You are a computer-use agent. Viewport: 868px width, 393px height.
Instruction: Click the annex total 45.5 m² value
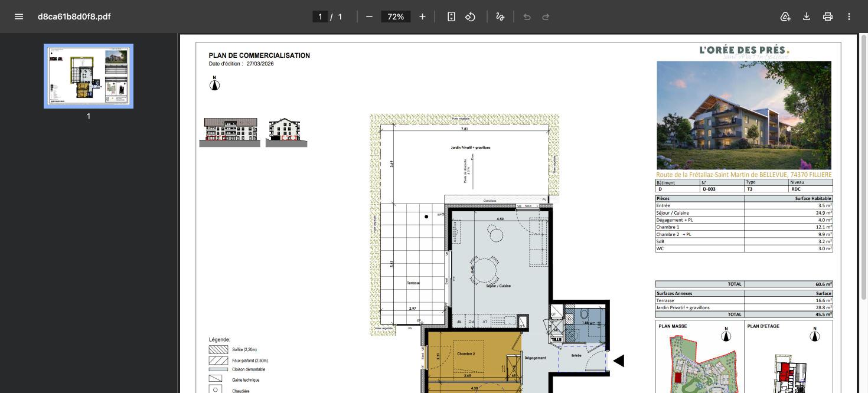click(824, 315)
